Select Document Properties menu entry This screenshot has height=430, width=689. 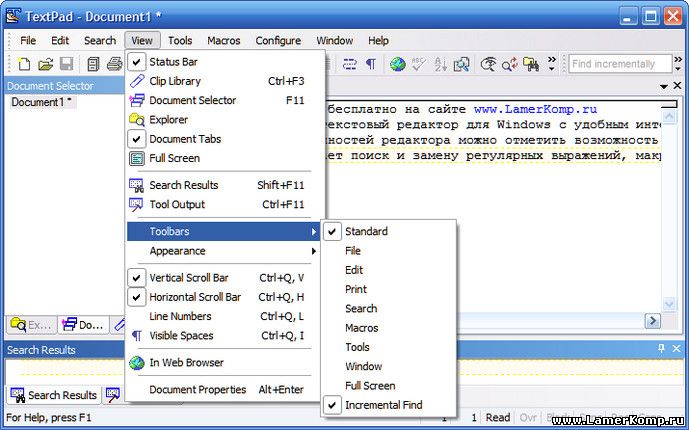[x=197, y=390]
